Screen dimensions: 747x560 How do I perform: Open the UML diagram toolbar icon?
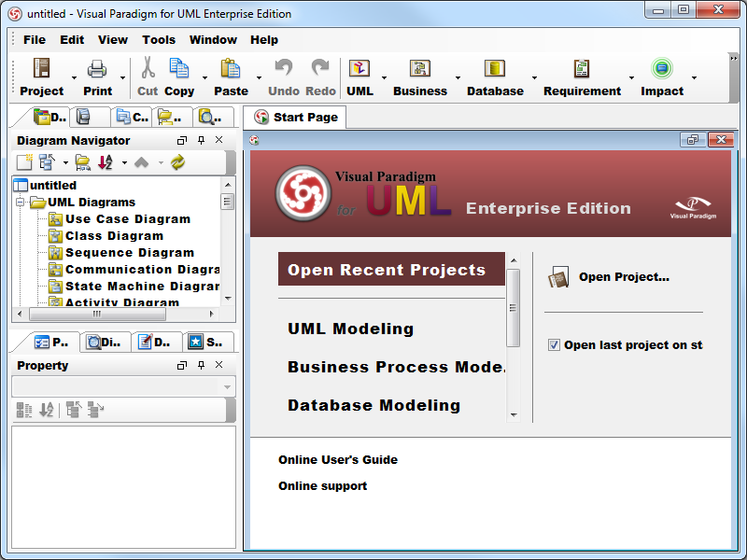coord(359,68)
